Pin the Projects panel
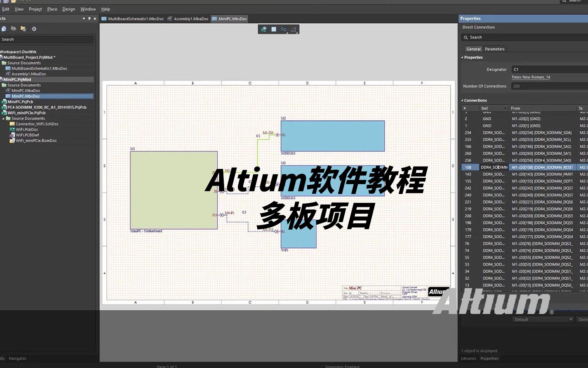Image resolution: width=588 pixels, height=368 pixels. click(89, 18)
